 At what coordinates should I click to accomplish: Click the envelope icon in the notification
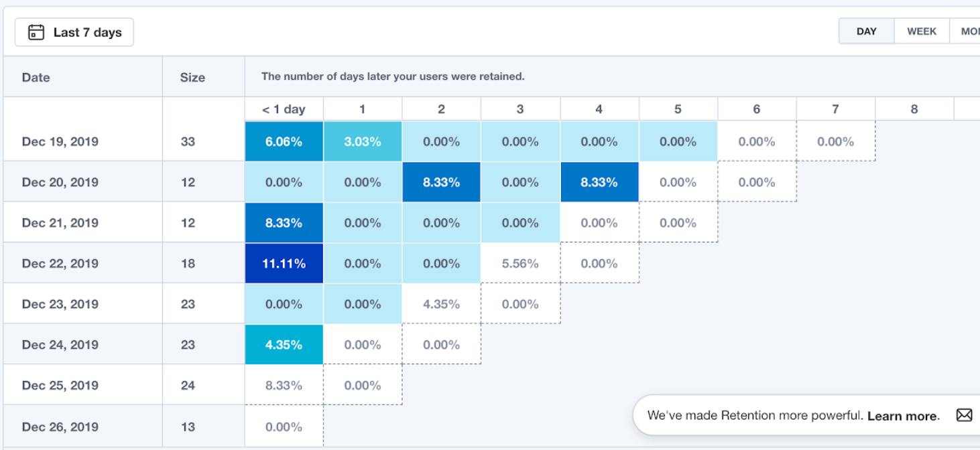pyautogui.click(x=964, y=415)
